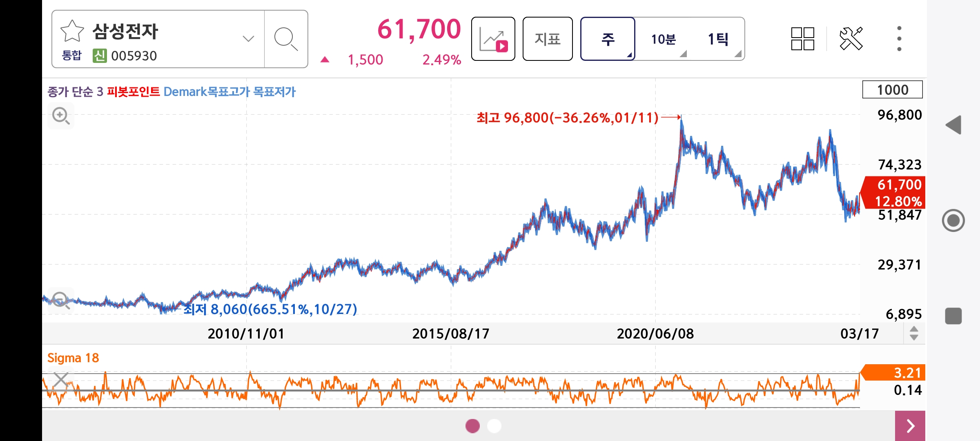Open the three-dot more menu
The height and width of the screenshot is (441, 980).
pos(899,39)
